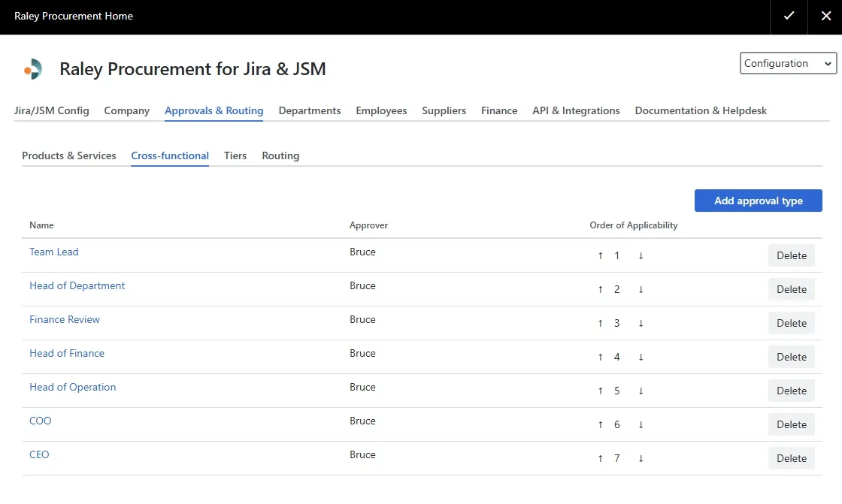Image resolution: width=842 pixels, height=504 pixels.
Task: Close the Raley Procurement Home dialog
Action: point(826,16)
